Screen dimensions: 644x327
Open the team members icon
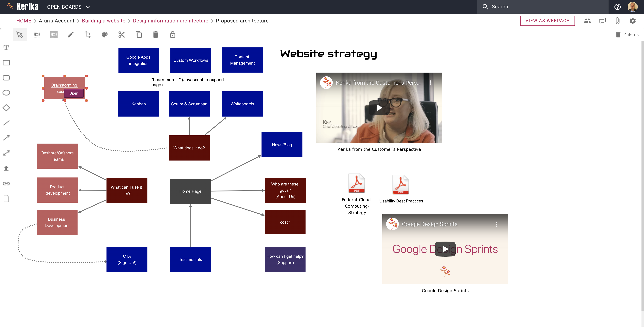click(x=587, y=21)
